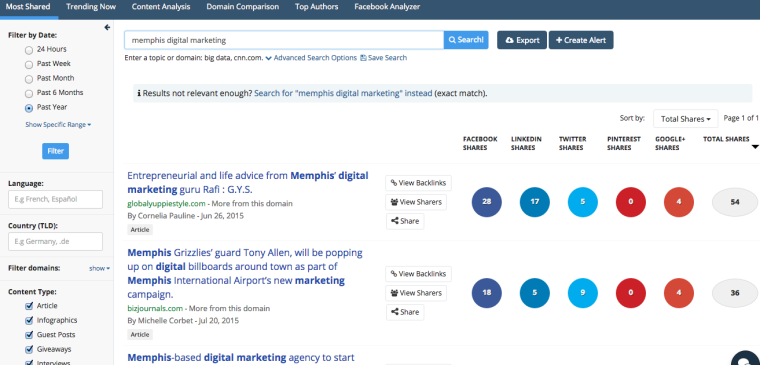Click Facebook shares circle showing 18
Image resolution: width=760 pixels, height=365 pixels.
(487, 293)
